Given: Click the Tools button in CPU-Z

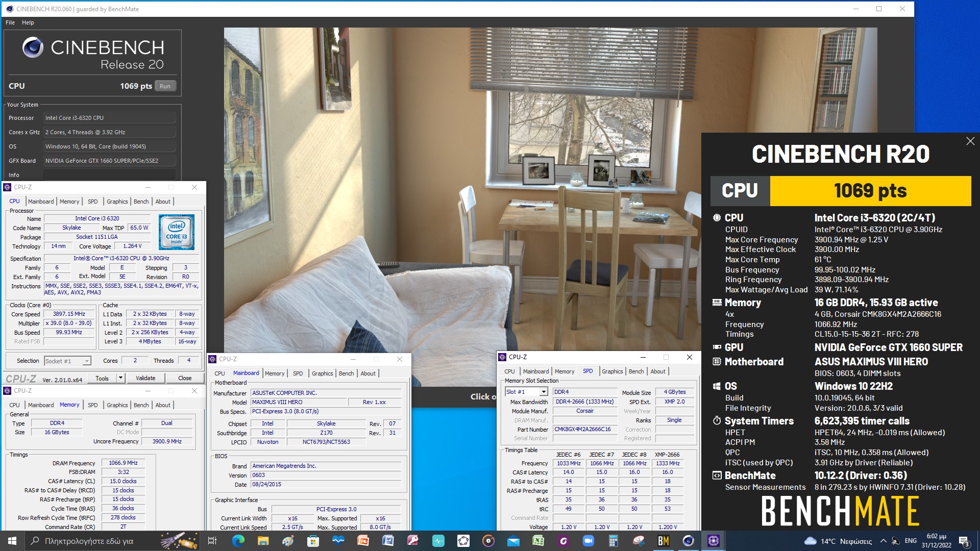Looking at the screenshot, I should (102, 378).
